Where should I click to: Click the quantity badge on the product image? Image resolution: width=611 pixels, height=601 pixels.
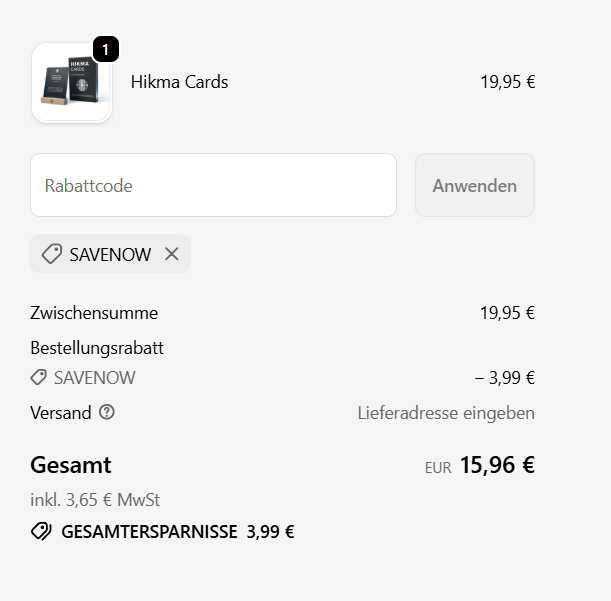click(x=106, y=49)
